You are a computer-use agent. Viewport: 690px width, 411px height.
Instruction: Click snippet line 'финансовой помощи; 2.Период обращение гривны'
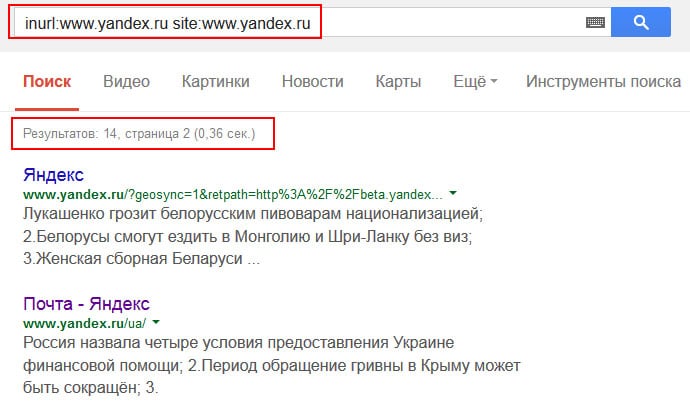point(272,365)
